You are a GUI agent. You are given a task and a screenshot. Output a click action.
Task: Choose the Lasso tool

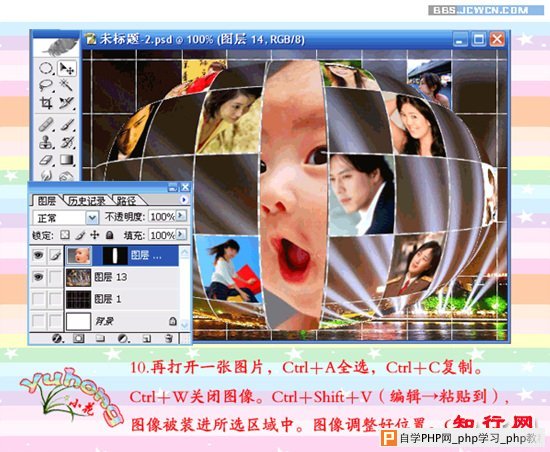(x=46, y=86)
